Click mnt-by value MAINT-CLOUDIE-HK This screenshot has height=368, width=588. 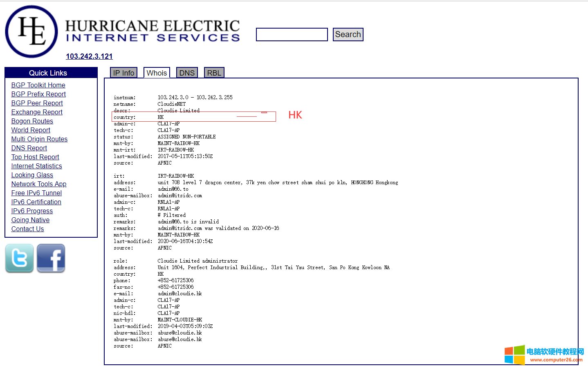coord(180,320)
